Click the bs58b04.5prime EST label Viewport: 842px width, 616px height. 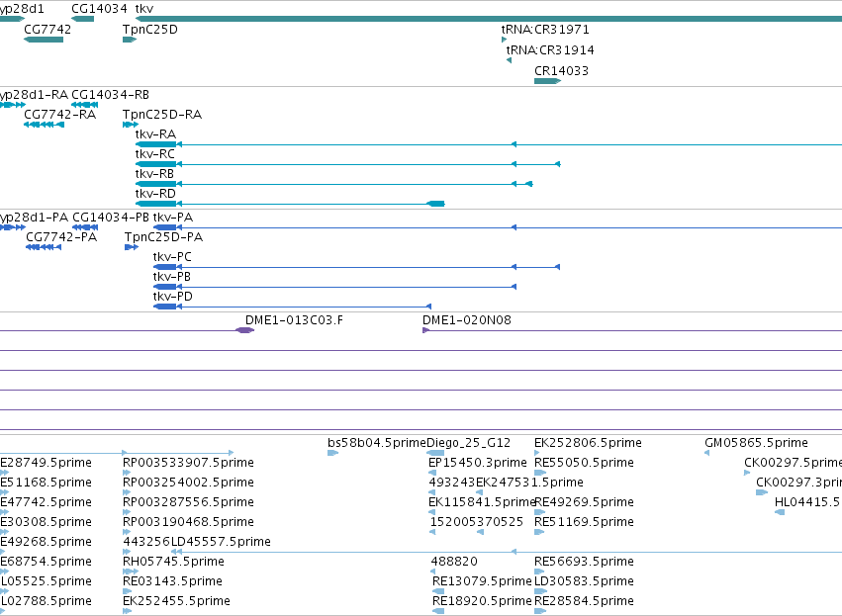[x=377, y=443]
